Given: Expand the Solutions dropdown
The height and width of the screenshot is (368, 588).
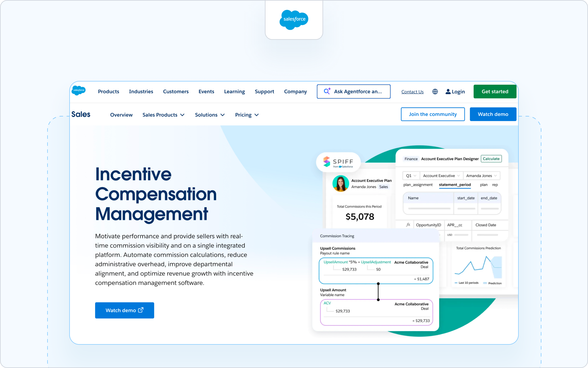Looking at the screenshot, I should [x=210, y=115].
